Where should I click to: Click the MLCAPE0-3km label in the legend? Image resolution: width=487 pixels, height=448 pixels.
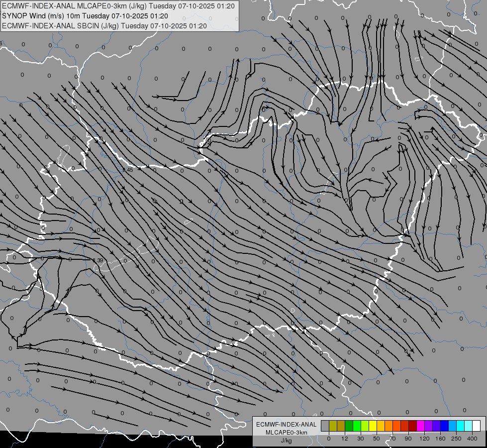click(x=286, y=433)
